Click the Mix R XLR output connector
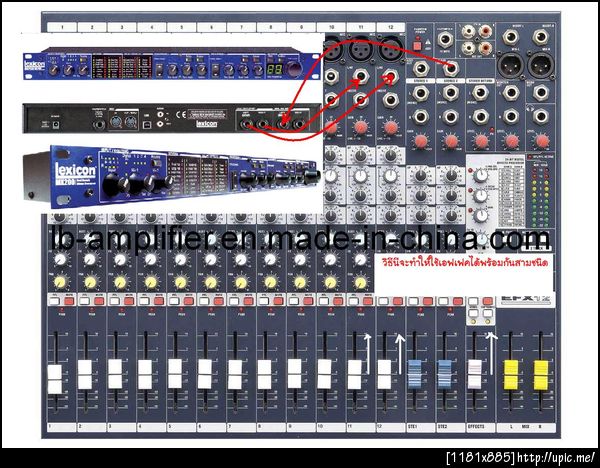The width and height of the screenshot is (600, 468). [541, 65]
